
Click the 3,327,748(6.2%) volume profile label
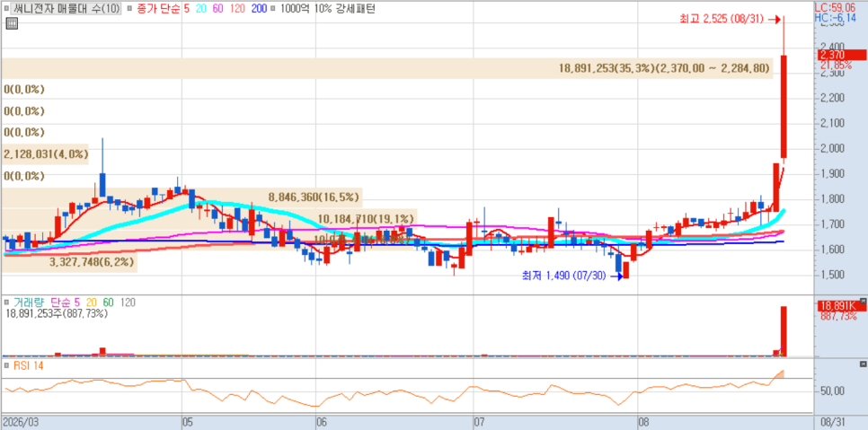pyautogui.click(x=92, y=263)
